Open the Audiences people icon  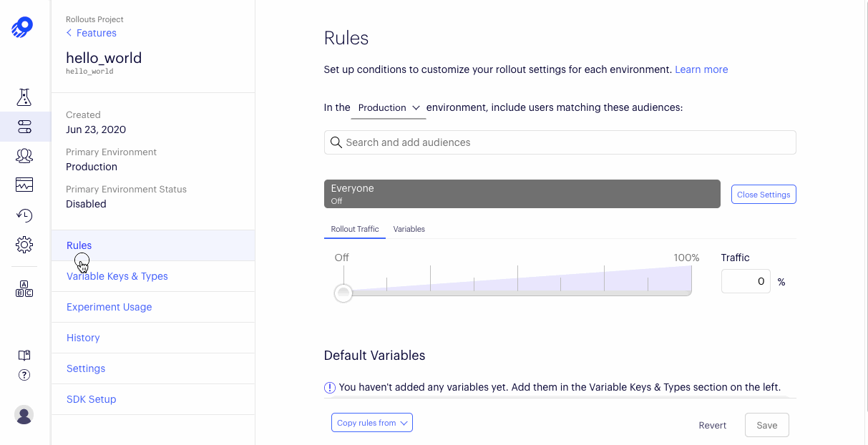click(x=24, y=155)
